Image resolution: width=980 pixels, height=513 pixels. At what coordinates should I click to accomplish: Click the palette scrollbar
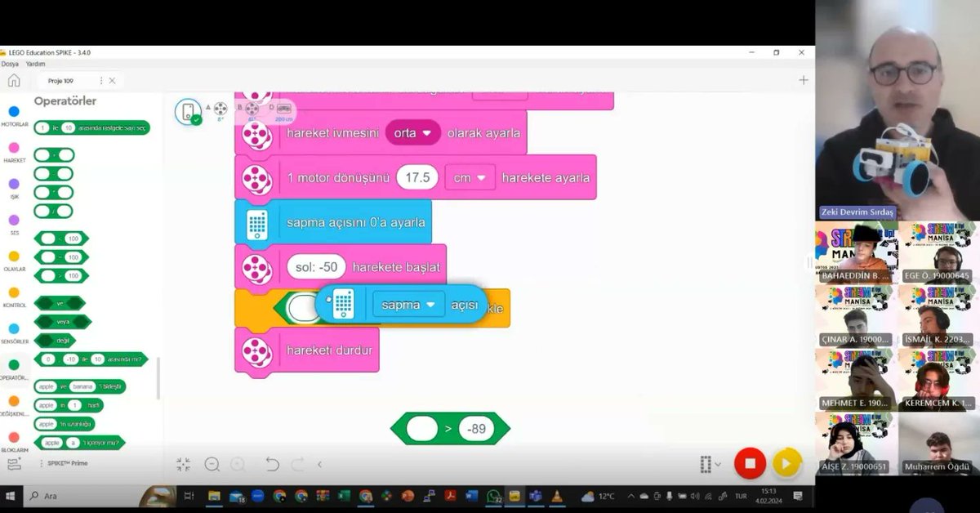pos(158,378)
